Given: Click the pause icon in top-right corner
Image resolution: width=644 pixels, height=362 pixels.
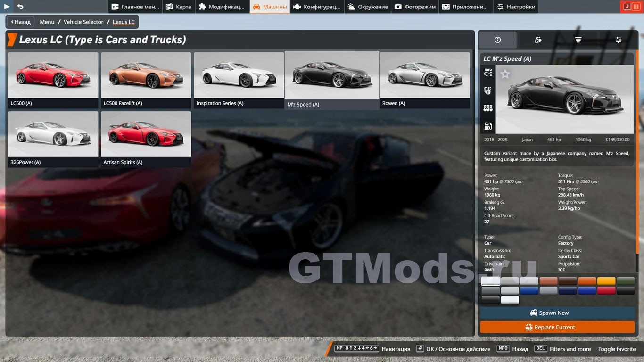Looking at the screenshot, I should (x=636, y=7).
